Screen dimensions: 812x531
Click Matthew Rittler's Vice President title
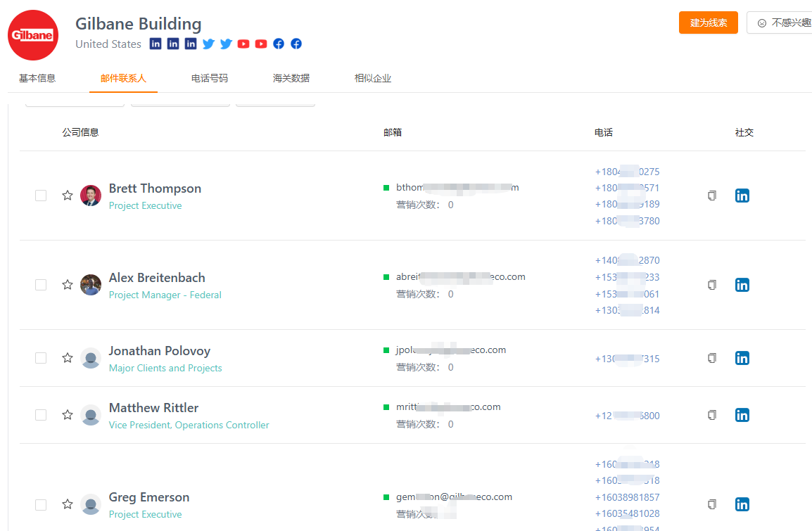tap(189, 425)
